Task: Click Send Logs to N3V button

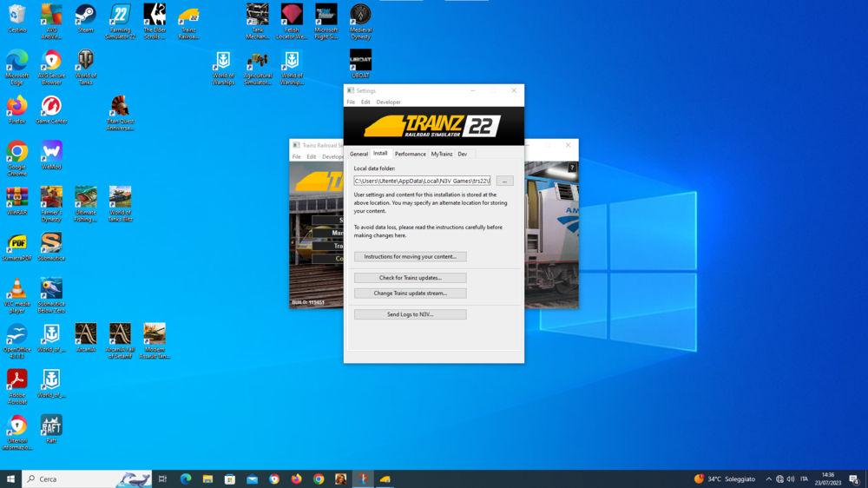Action: point(411,314)
